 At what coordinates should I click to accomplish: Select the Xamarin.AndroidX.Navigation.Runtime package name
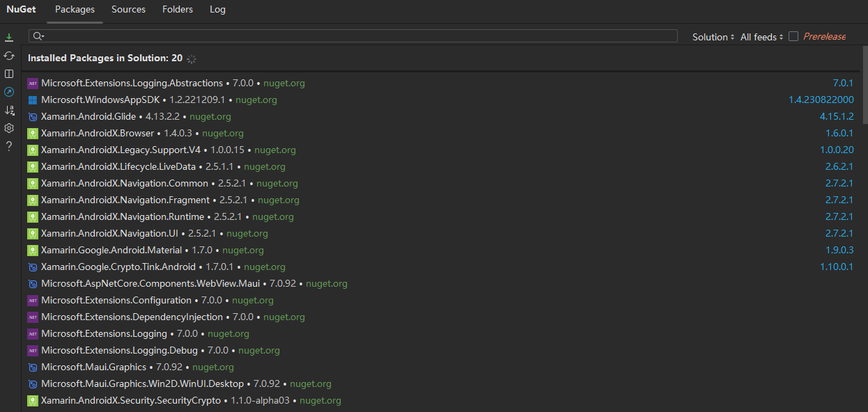[123, 216]
